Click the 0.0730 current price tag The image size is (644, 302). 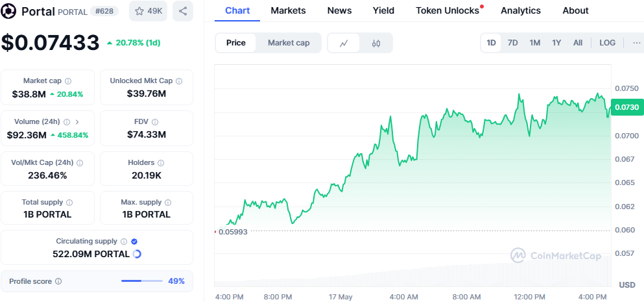pyautogui.click(x=627, y=107)
